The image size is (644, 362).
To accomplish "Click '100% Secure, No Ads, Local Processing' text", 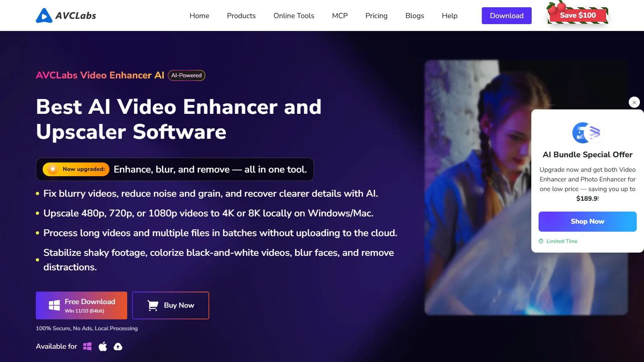I will click(87, 328).
